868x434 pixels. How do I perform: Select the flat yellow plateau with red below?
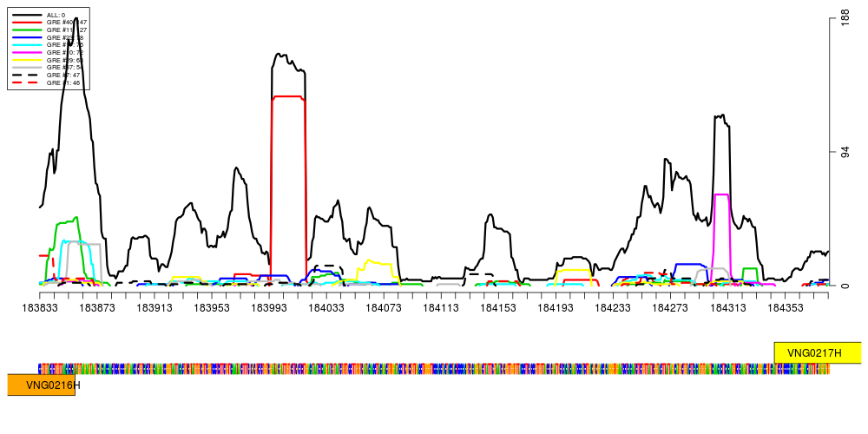coord(574,270)
